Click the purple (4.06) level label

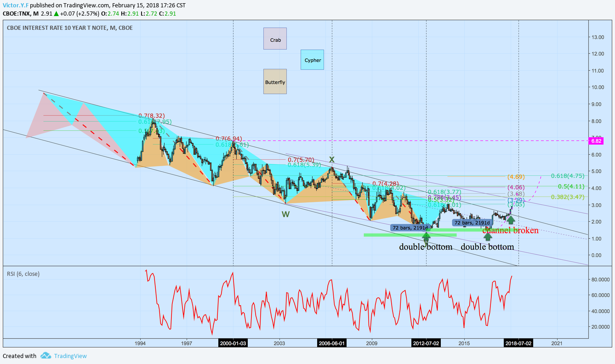coord(516,187)
